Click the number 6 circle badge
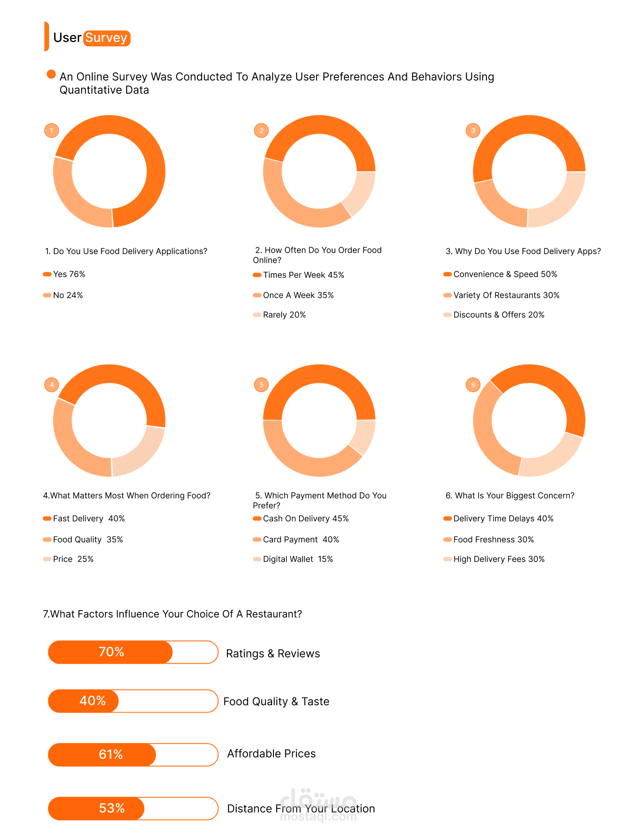637x840 pixels. pyautogui.click(x=473, y=385)
